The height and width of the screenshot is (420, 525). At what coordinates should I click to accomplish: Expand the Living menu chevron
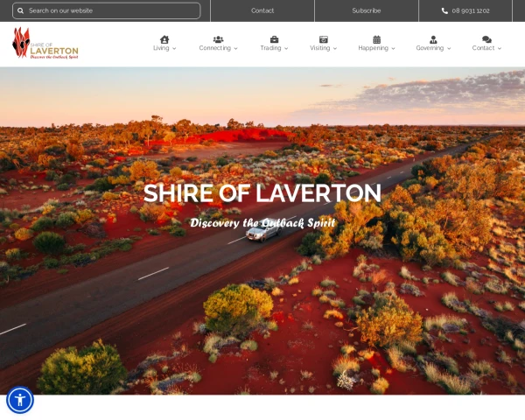coord(174,49)
